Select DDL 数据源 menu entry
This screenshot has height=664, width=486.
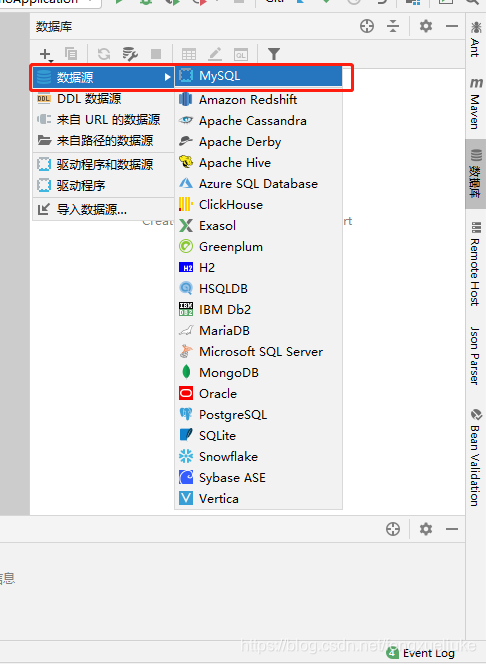[x=104, y=99]
